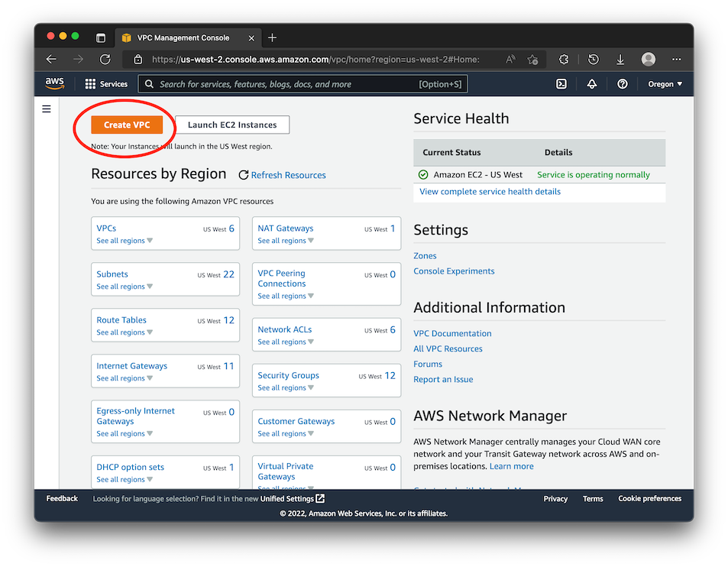Open the browser settings ellipsis menu
Viewport: 728px width, 567px height.
(677, 60)
